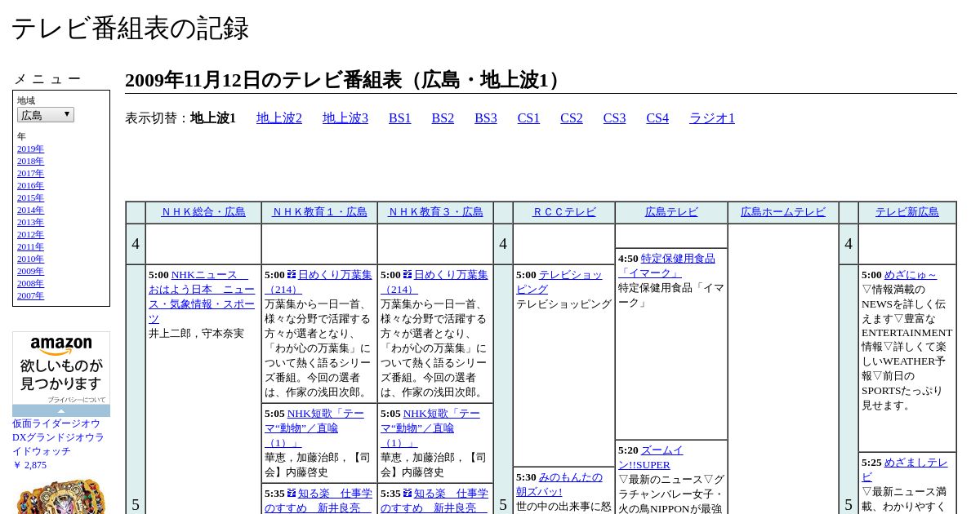Switch to the CS1 listing
The height and width of the screenshot is (514, 980).
click(528, 118)
